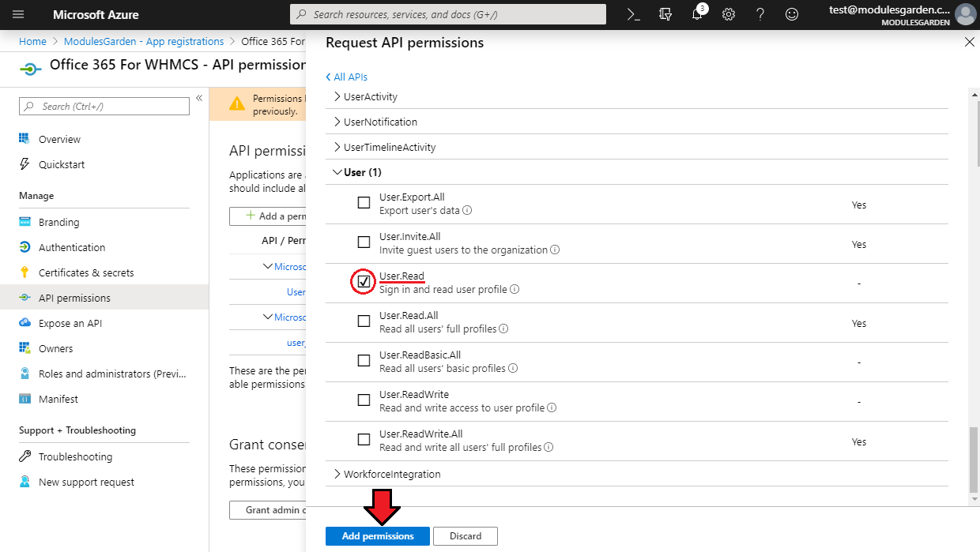Click the Expose an API cloud icon
The height and width of the screenshot is (552, 980).
click(x=24, y=323)
